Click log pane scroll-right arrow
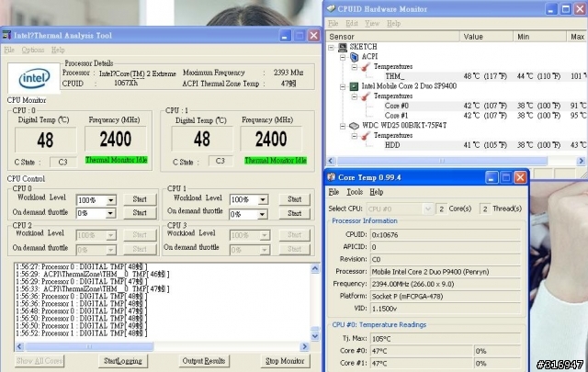The image size is (588, 372). click(304, 346)
